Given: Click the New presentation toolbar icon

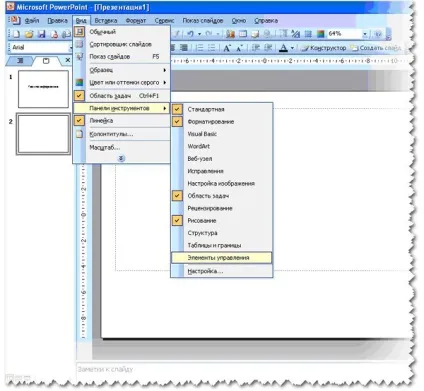Looking at the screenshot, I should click(x=16, y=34).
